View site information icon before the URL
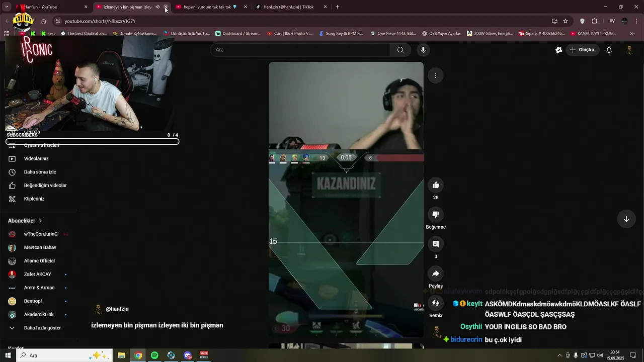Screen dimensions: 644x362 (x=58, y=21)
